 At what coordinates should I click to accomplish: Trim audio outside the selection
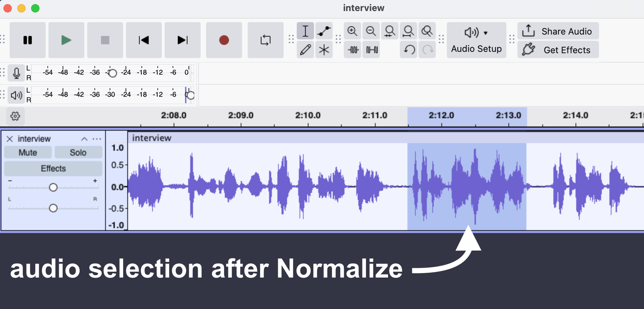353,50
